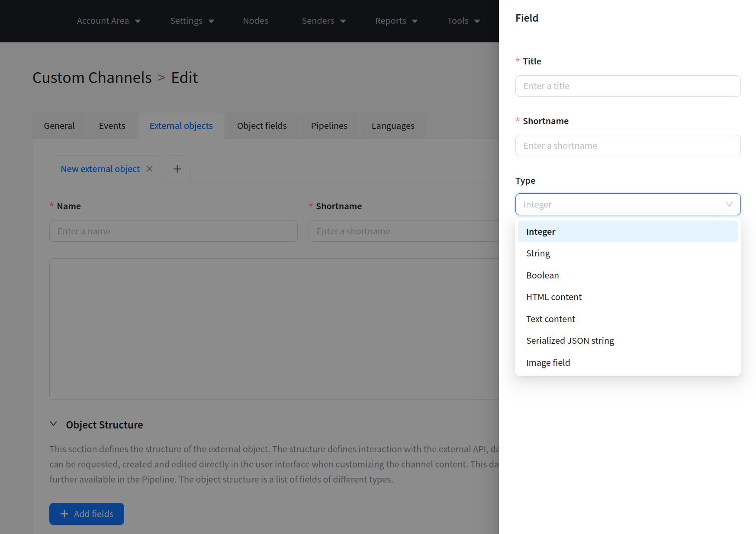The height and width of the screenshot is (534, 756).
Task: Collapse the Object Structure section chevron
Action: point(54,424)
